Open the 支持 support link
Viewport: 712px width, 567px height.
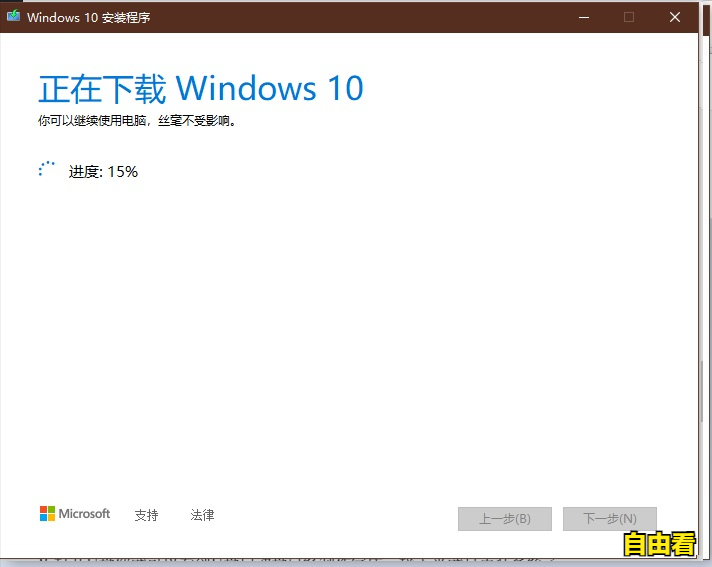point(146,515)
